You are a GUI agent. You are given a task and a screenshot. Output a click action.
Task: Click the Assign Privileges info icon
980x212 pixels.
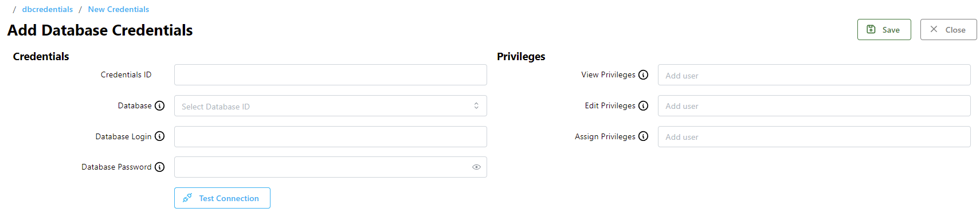644,136
